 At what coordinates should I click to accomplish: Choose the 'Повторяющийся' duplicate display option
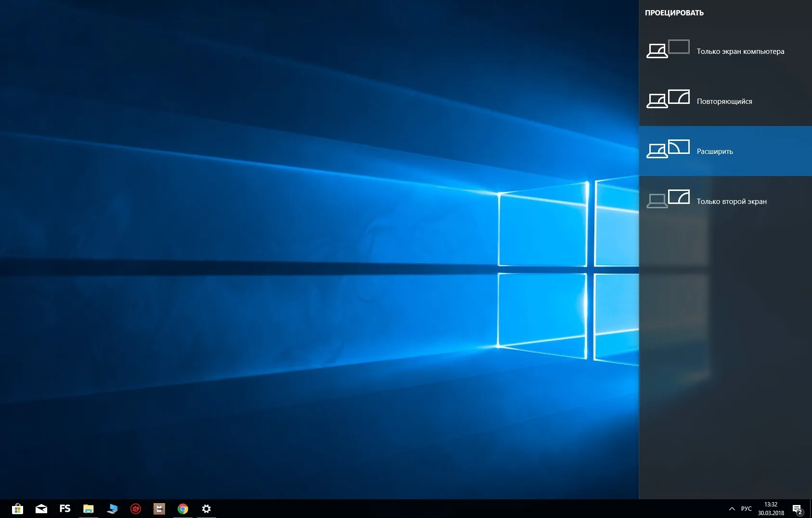[725, 101]
